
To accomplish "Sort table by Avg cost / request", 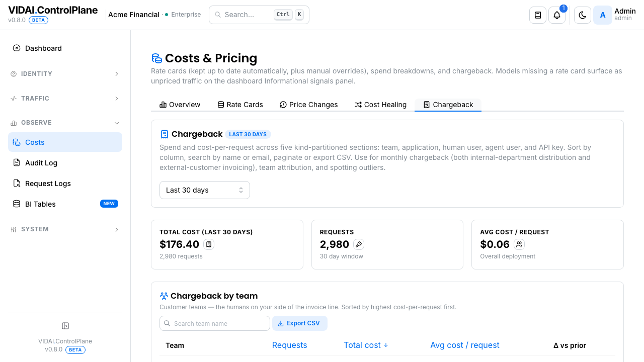I will (465, 345).
